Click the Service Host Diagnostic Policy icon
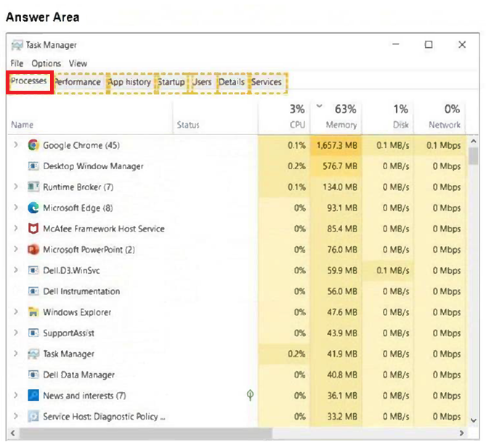The height and width of the screenshot is (448, 486). click(33, 416)
